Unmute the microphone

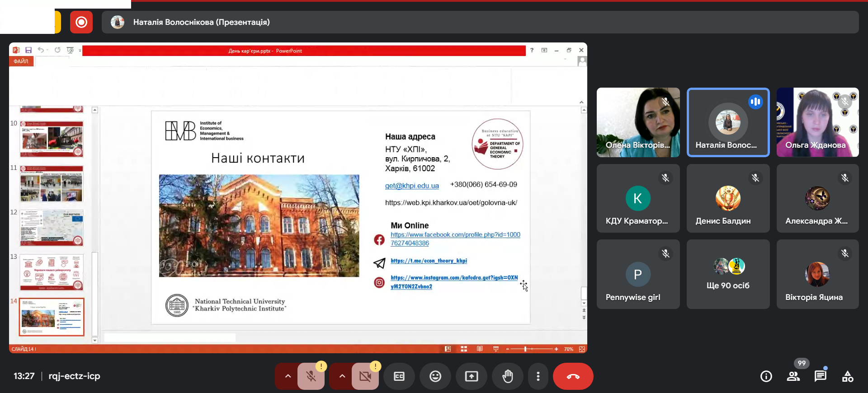[311, 376]
